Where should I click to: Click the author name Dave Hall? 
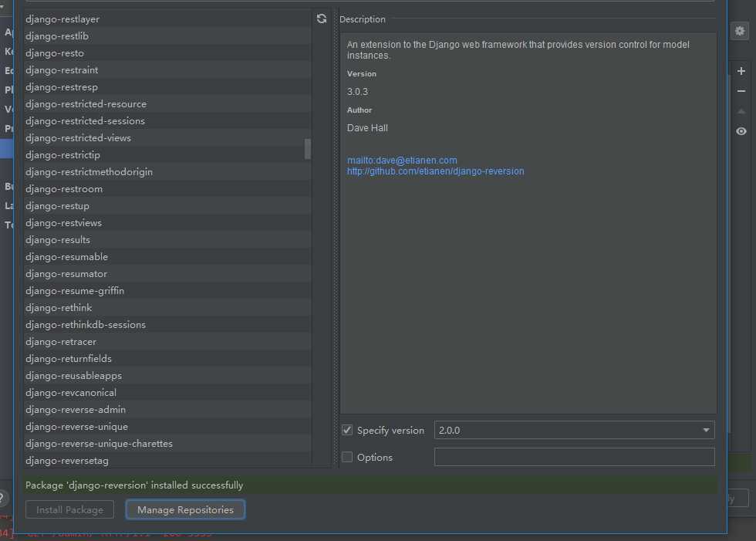coord(367,128)
